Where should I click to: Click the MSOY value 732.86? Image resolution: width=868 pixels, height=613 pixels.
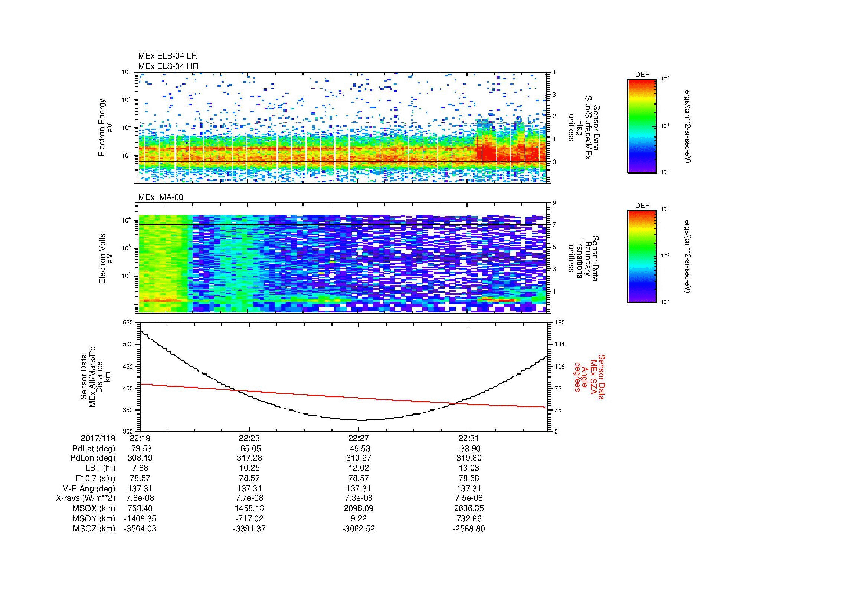[469, 518]
